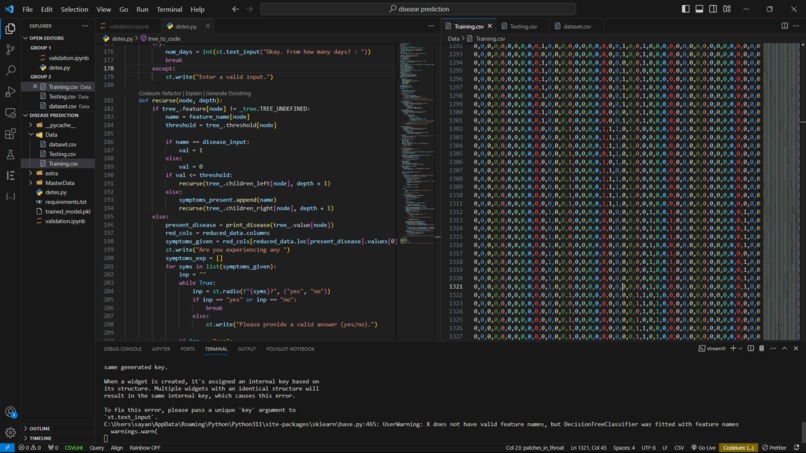Viewport: 806px width, 453px height.
Task: Split the terminal panel
Action: coord(750,349)
